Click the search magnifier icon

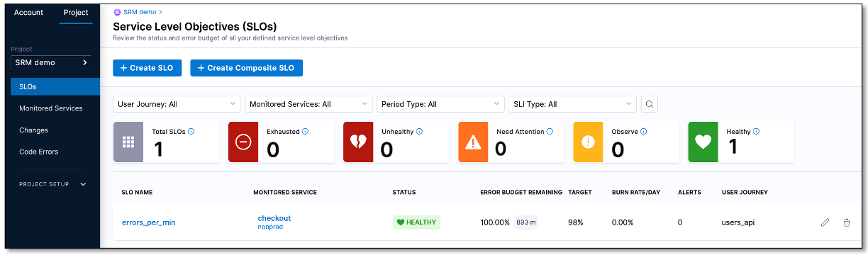point(649,104)
